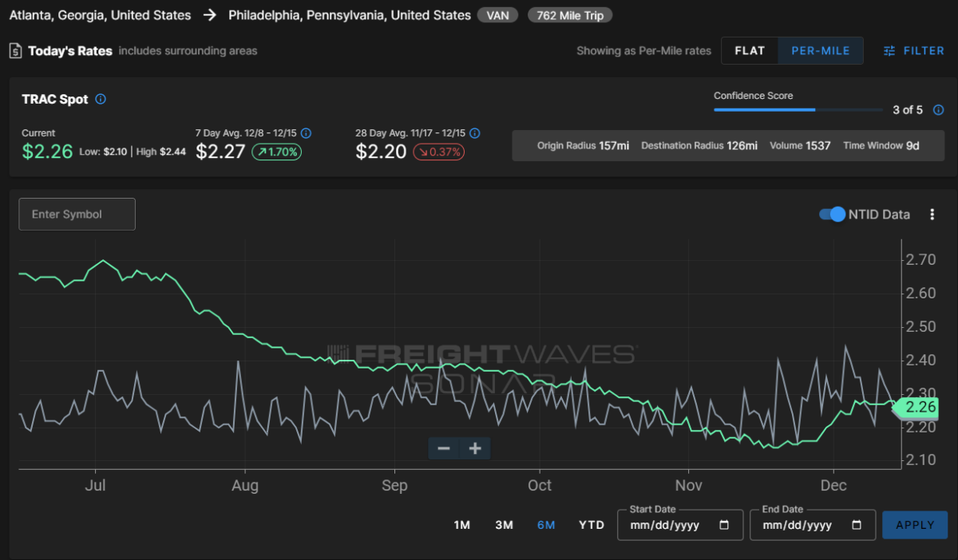Select the 3M time range
This screenshot has height=560, width=958.
point(504,525)
